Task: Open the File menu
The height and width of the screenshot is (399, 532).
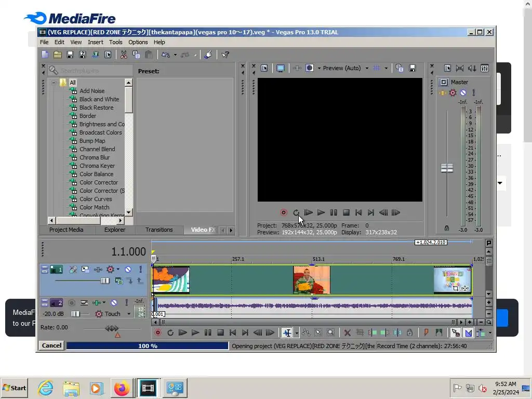Action: (x=44, y=42)
